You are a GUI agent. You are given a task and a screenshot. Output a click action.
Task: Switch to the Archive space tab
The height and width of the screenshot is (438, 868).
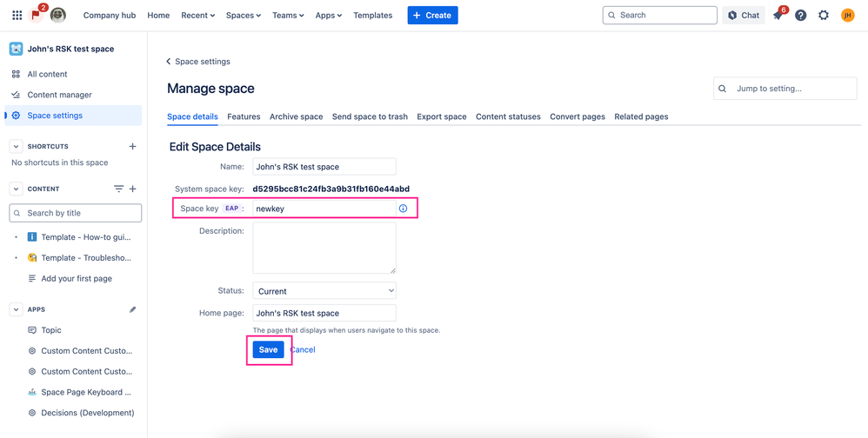[x=297, y=116]
